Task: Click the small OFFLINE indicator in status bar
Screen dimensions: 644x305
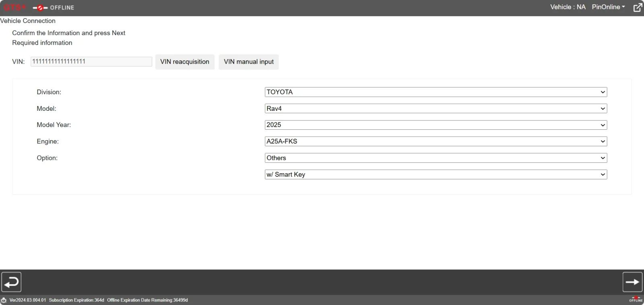Action: (636, 299)
